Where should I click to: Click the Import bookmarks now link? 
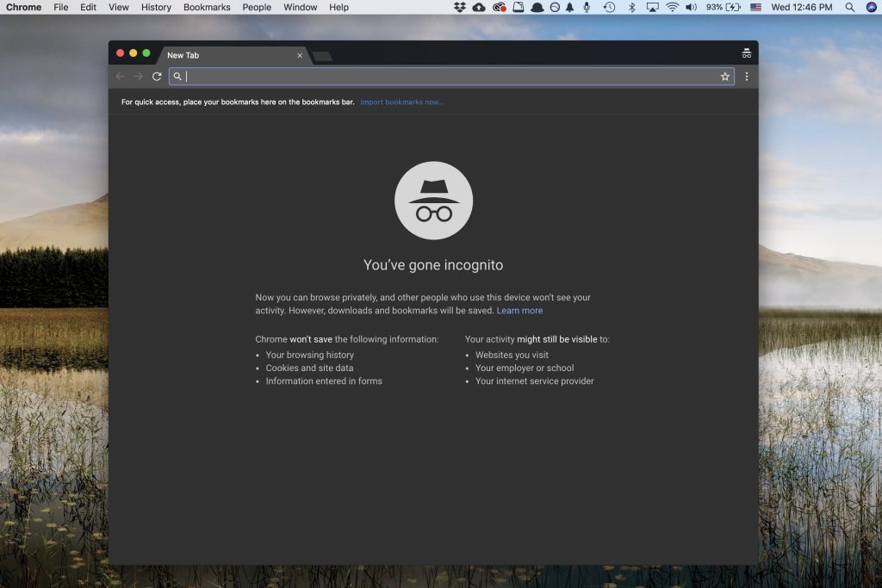click(x=401, y=102)
